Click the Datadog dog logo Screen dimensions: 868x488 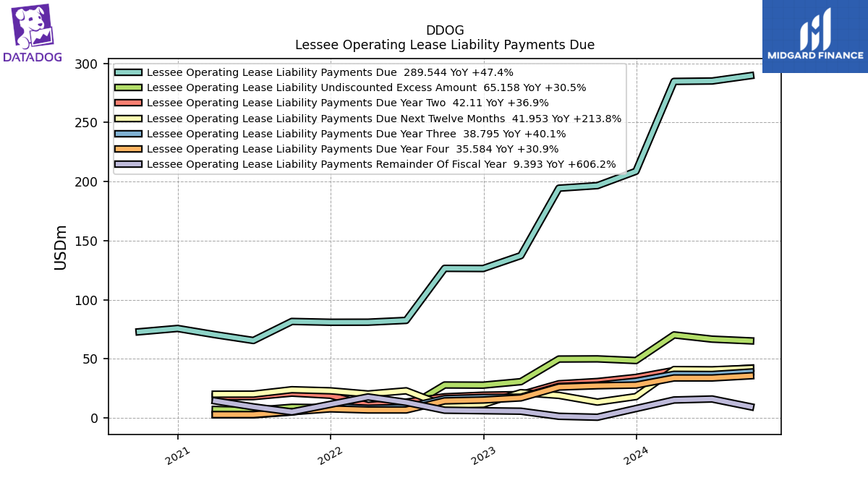tap(33, 33)
